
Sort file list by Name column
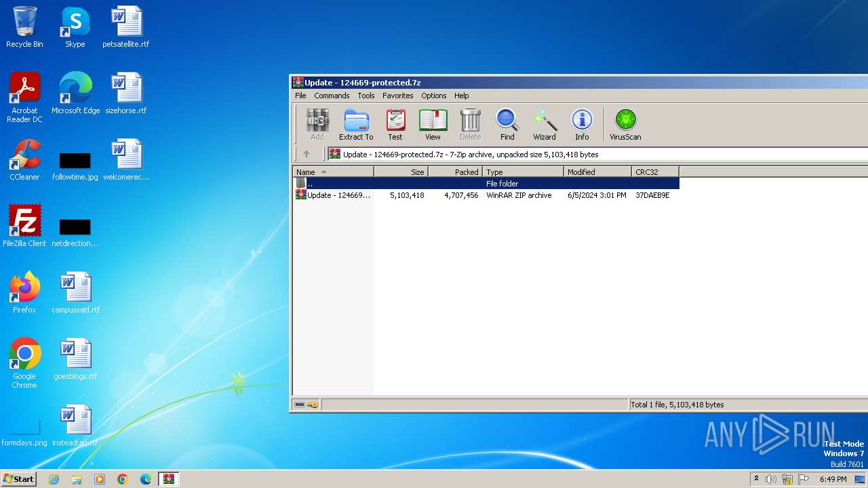coord(333,172)
